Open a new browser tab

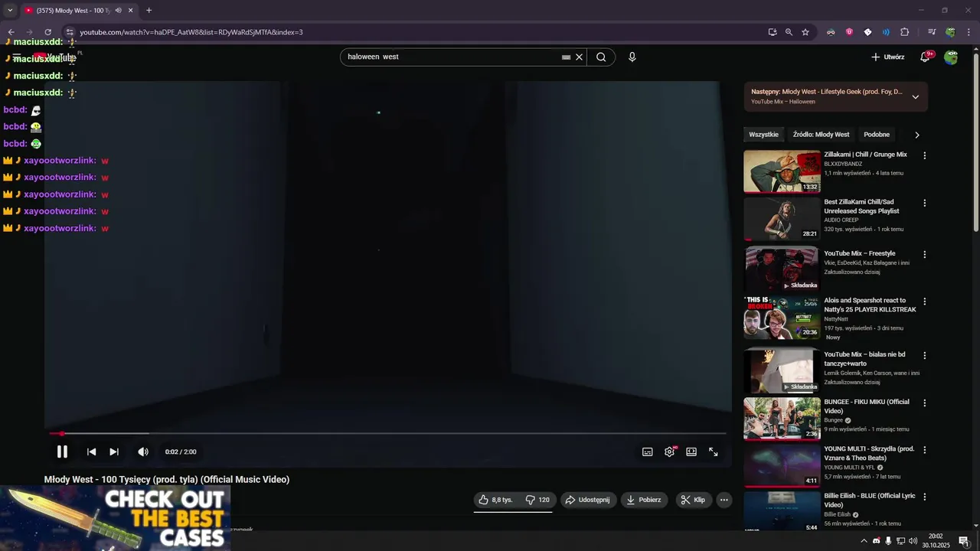(x=149, y=11)
